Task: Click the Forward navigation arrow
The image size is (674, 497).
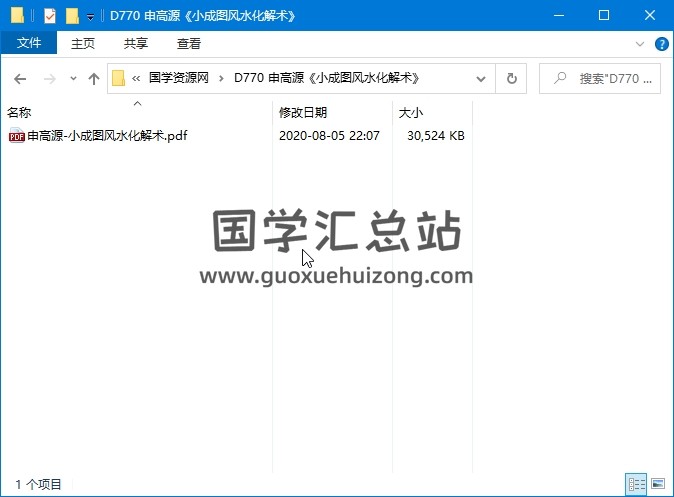Action: [x=48, y=78]
